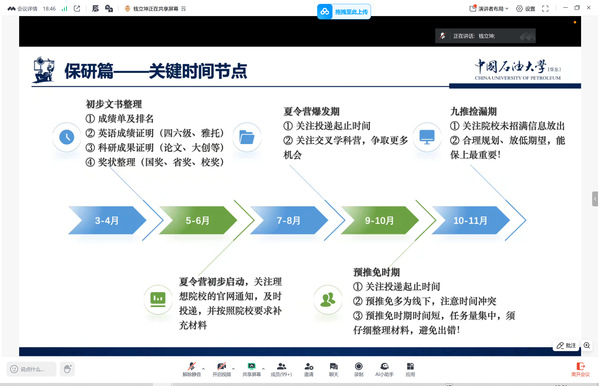Open 设置 settings in the top bar
Viewport: 599px width, 386px height.
pyautogui.click(x=526, y=8)
